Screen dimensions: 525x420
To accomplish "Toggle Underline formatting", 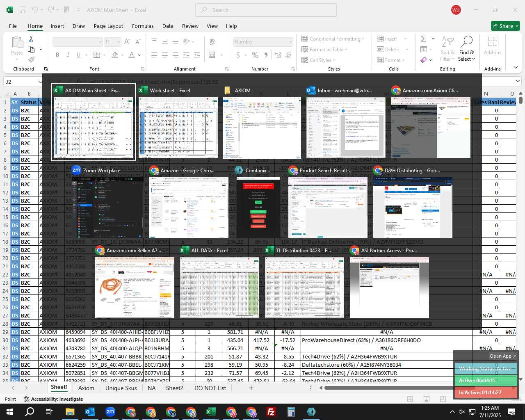I will pos(78,55).
